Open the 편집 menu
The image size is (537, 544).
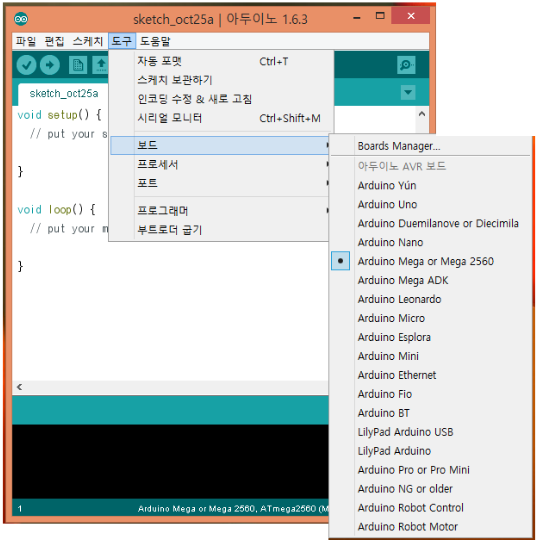54,41
